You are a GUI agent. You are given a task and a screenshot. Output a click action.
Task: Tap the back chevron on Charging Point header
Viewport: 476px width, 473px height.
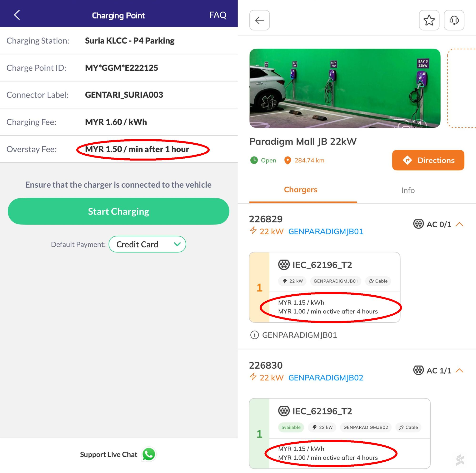pos(17,15)
